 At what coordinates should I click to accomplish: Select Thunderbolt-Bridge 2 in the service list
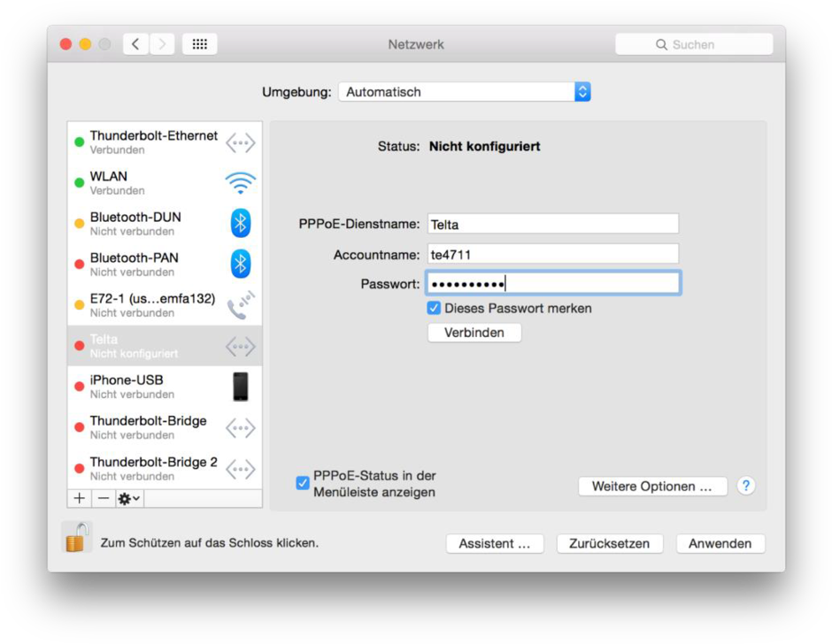[165, 469]
